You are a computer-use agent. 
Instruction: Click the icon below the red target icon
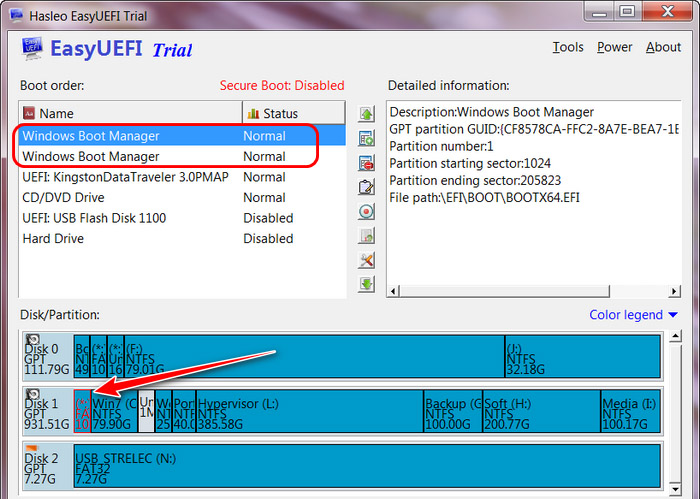(x=366, y=235)
